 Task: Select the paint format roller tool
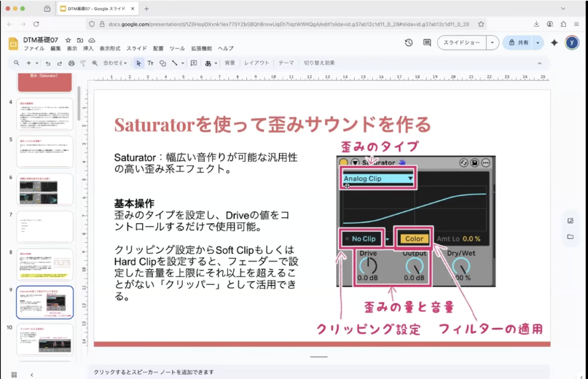(83, 63)
